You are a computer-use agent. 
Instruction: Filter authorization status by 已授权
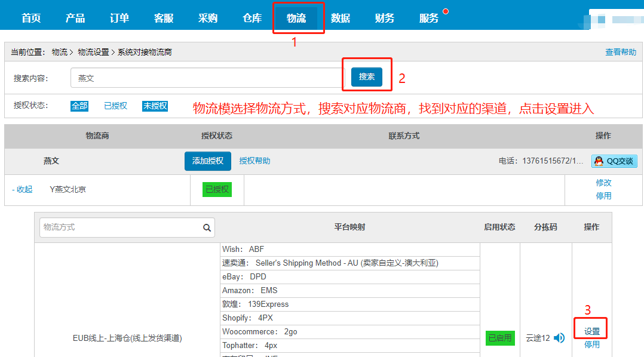[115, 106]
